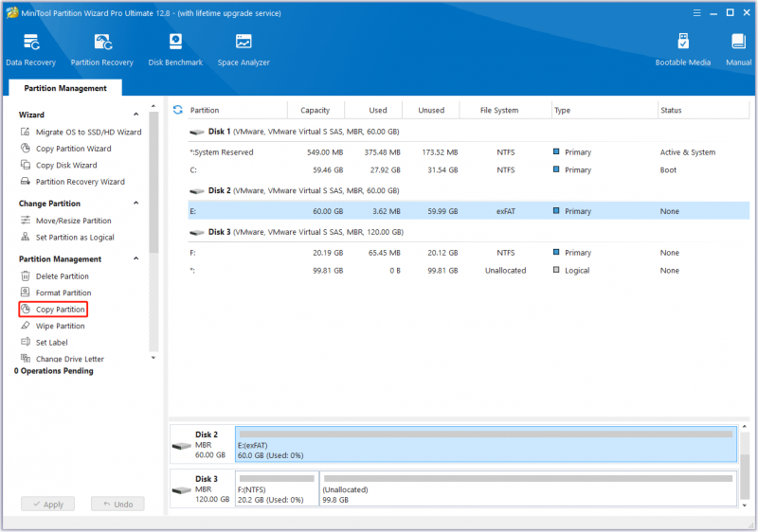
Task: Sort by the Capacity column header
Action: click(316, 110)
